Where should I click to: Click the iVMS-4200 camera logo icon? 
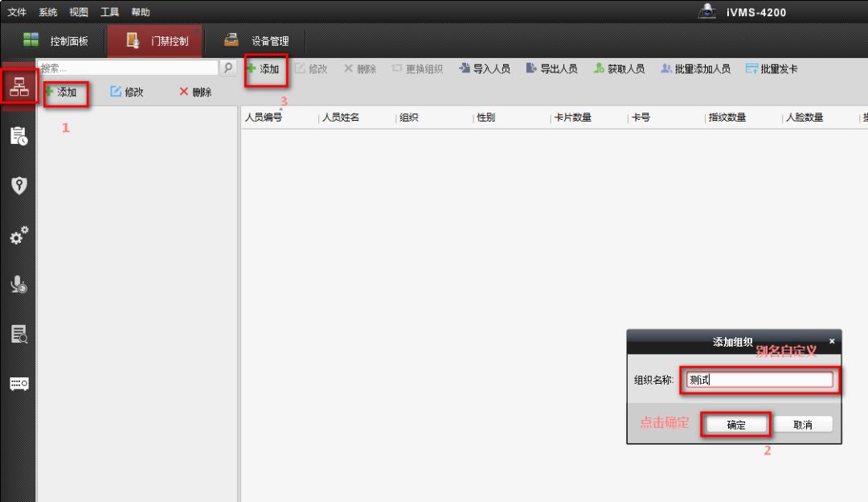click(707, 11)
